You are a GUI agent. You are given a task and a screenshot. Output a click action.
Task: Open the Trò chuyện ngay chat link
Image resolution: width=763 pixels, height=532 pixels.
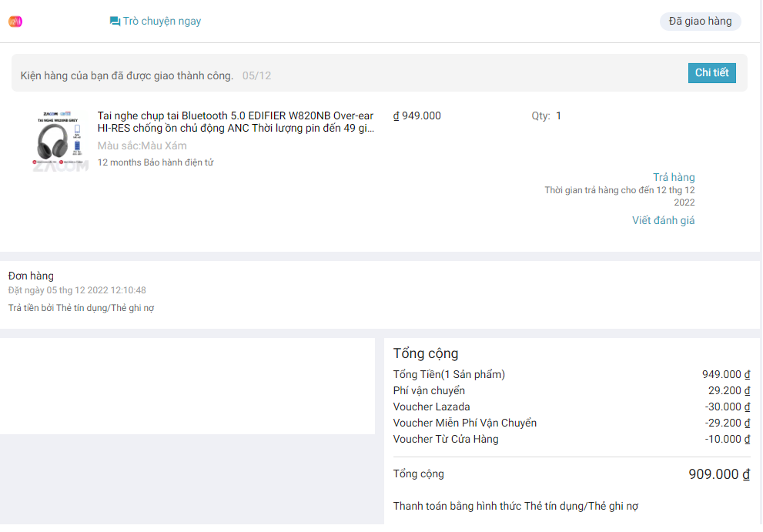tap(162, 22)
